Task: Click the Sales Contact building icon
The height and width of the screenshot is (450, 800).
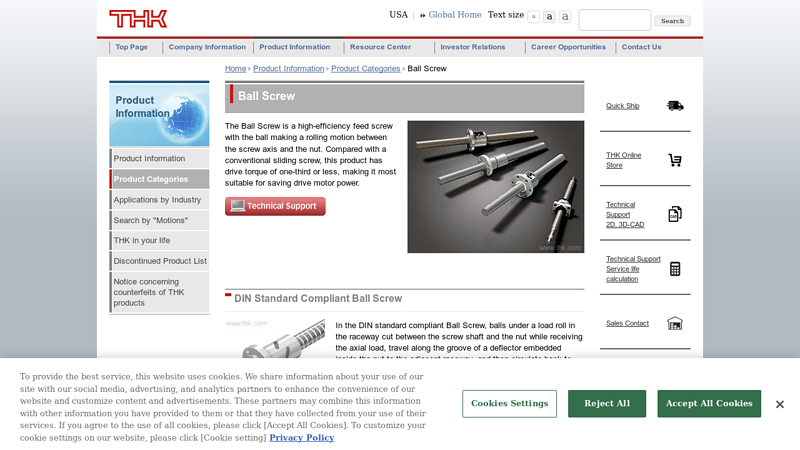Action: click(675, 323)
